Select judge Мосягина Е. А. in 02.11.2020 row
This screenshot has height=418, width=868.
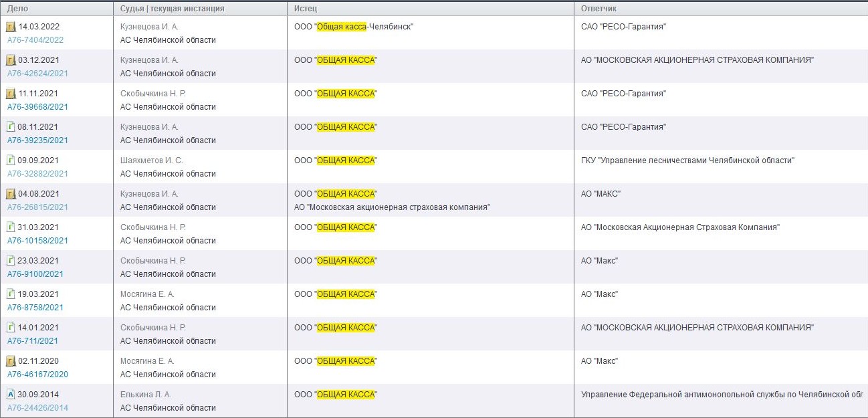pyautogui.click(x=147, y=361)
